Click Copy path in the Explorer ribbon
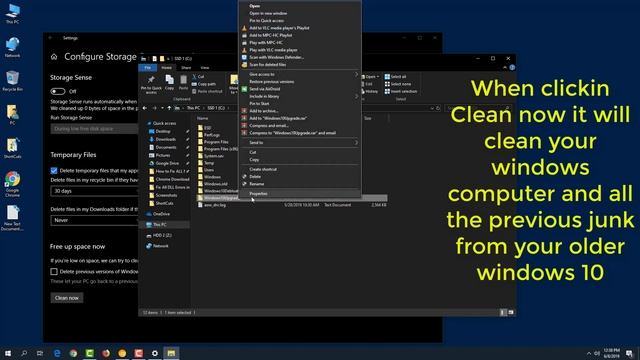 [x=204, y=84]
